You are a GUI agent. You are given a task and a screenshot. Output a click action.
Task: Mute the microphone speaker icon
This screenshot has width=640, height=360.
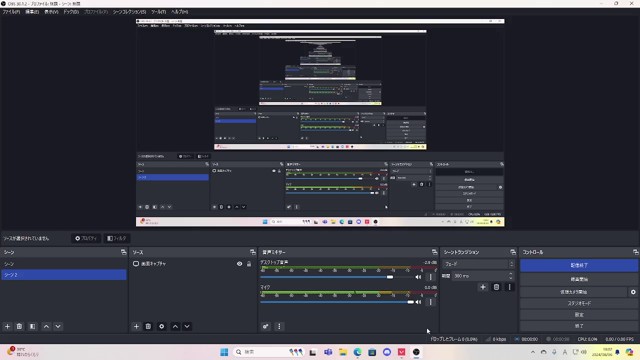point(418,302)
